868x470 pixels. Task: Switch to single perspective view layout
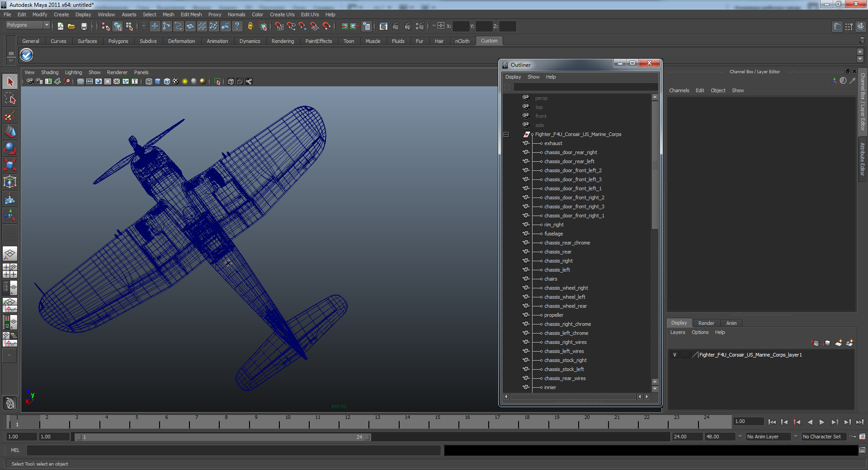pyautogui.click(x=10, y=254)
